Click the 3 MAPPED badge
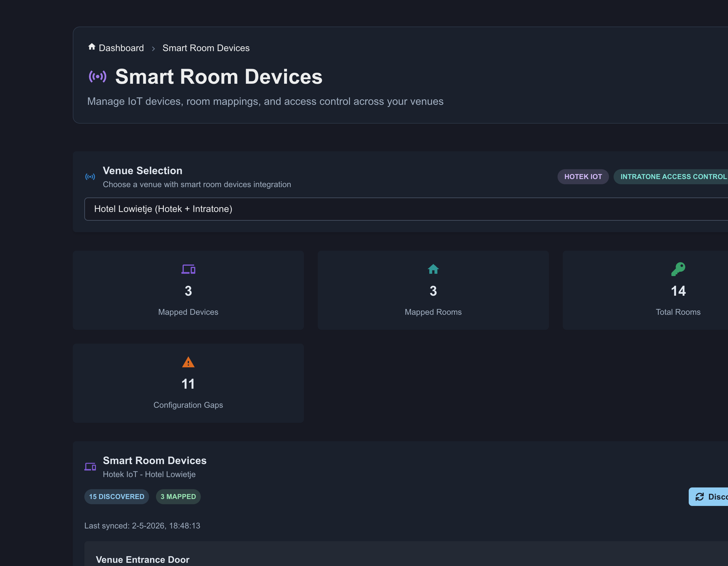The height and width of the screenshot is (566, 728). pos(178,496)
